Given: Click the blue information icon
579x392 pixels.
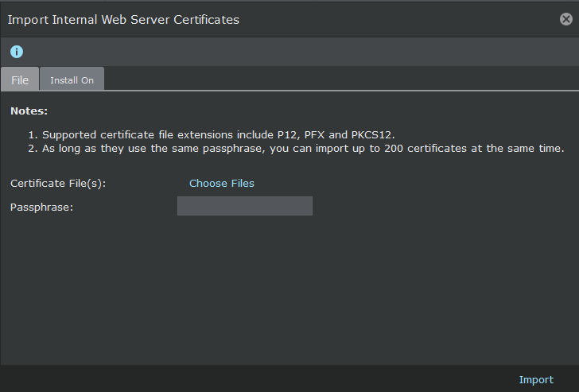Looking at the screenshot, I should tap(17, 52).
